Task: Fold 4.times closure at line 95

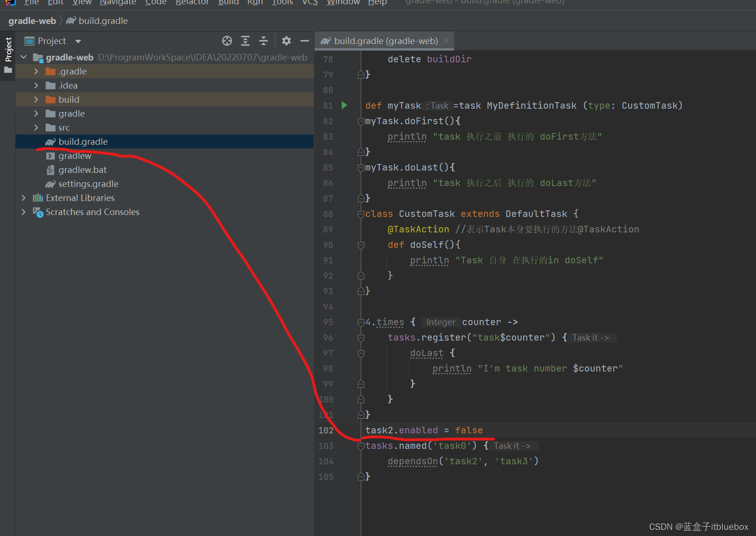Action: [x=361, y=322]
